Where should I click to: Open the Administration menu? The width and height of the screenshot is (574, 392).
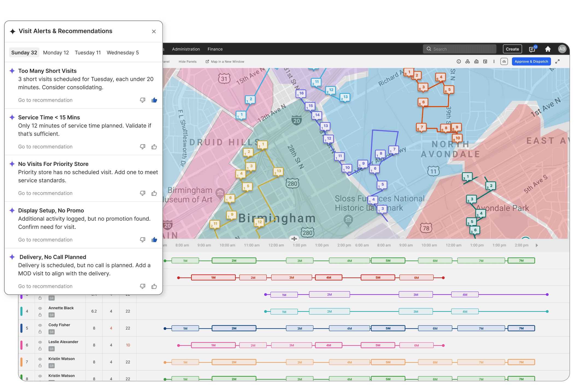[x=186, y=49]
